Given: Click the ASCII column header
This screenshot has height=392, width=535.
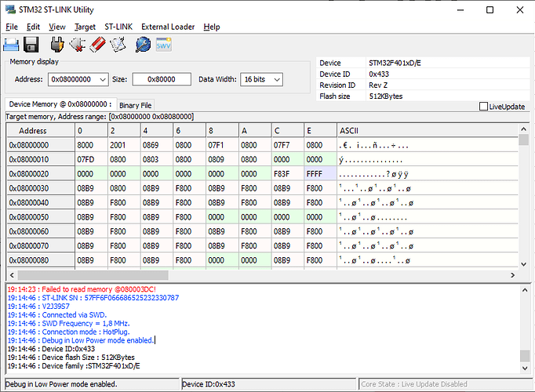Looking at the screenshot, I should pyautogui.click(x=428, y=131).
